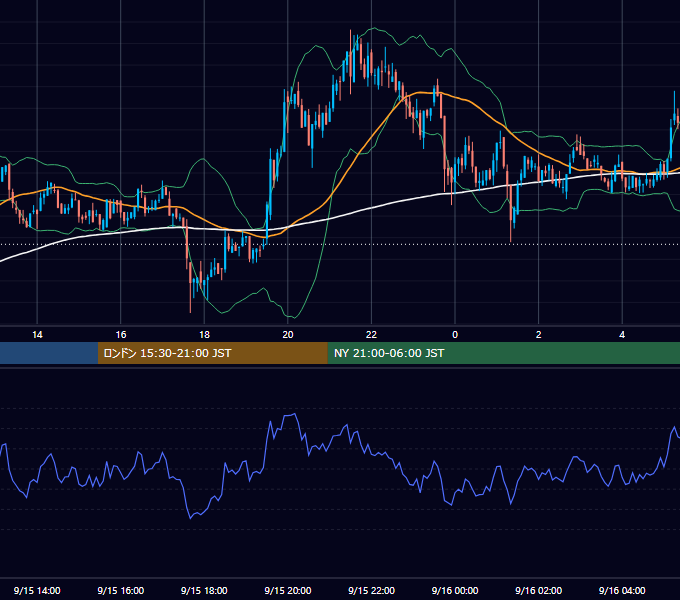Click hour label 18 on price chart axis
The image size is (680, 600).
(x=204, y=334)
